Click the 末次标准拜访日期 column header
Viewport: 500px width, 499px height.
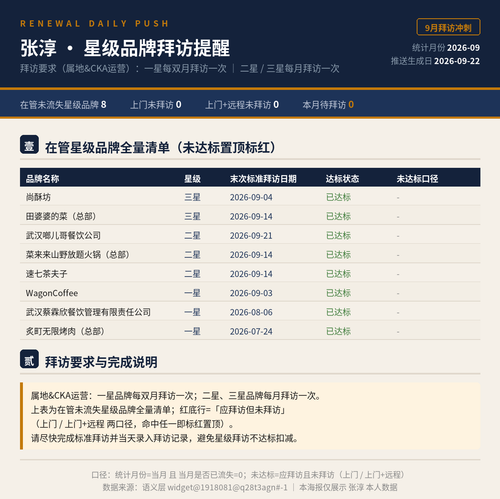point(263,179)
